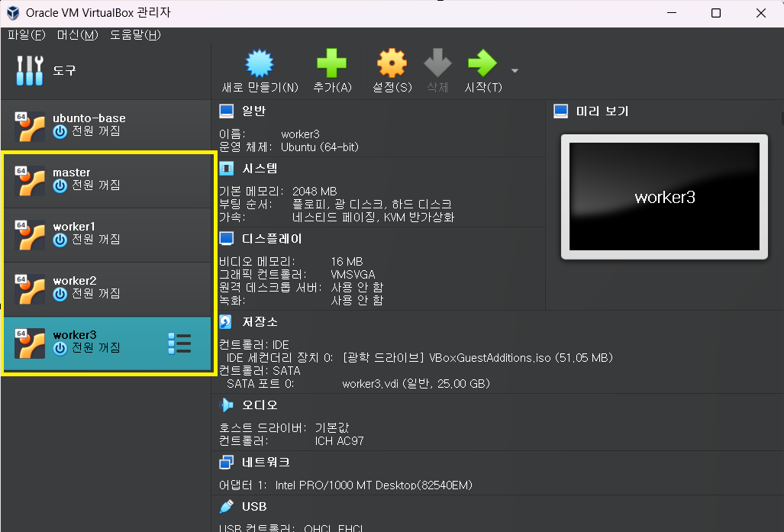
Task: Click the power-off status icon under master
Action: [x=60, y=186]
